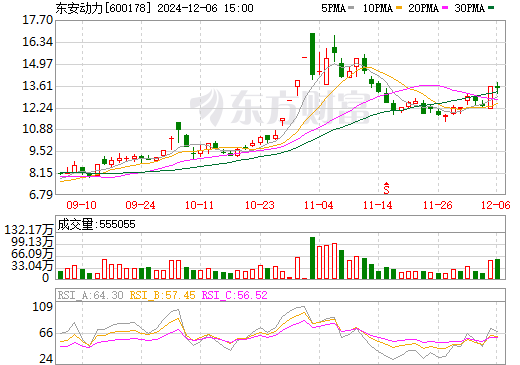Click the gray 5PMA legend line swatch
Screen dimensions: 520x365
[x=351, y=8]
